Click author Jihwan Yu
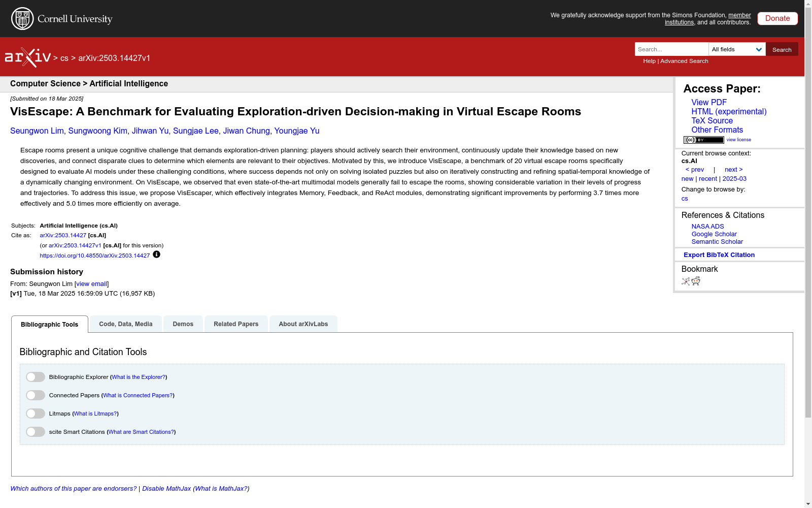Image resolution: width=812 pixels, height=508 pixels. pyautogui.click(x=150, y=131)
